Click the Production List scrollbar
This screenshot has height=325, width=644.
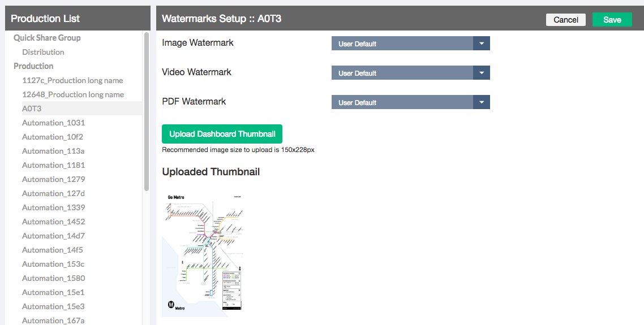pos(147,113)
